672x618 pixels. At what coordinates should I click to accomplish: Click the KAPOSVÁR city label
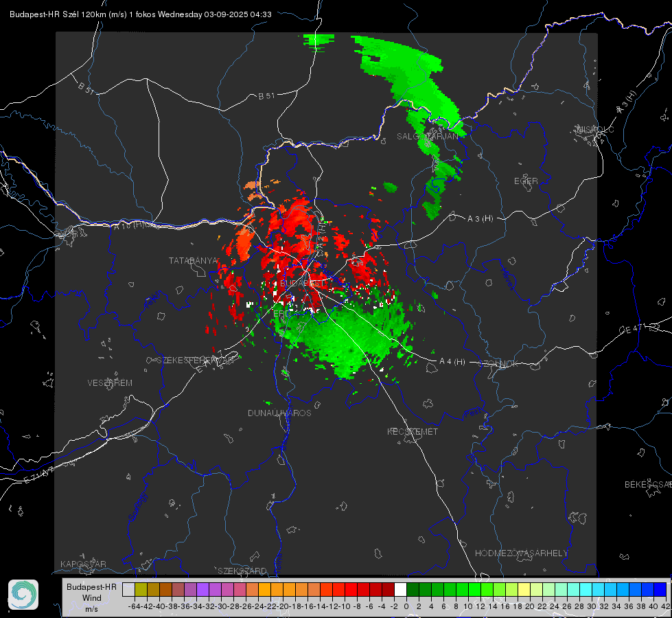(x=83, y=564)
